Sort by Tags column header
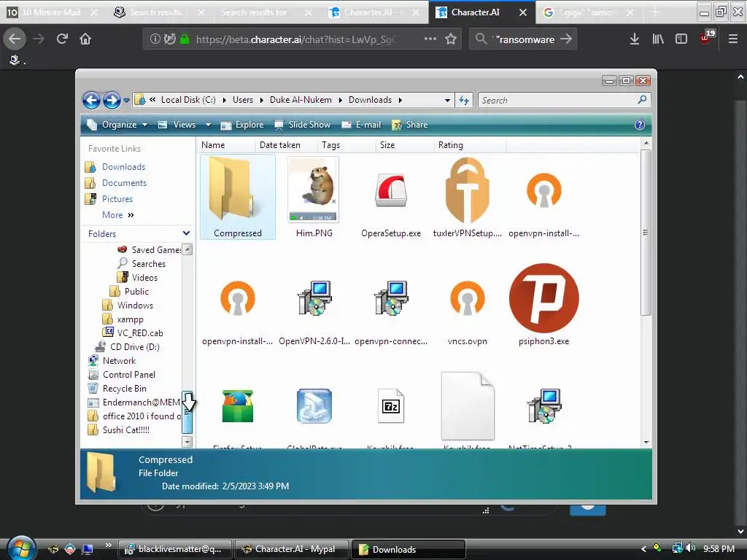The image size is (747, 560). pos(346,145)
